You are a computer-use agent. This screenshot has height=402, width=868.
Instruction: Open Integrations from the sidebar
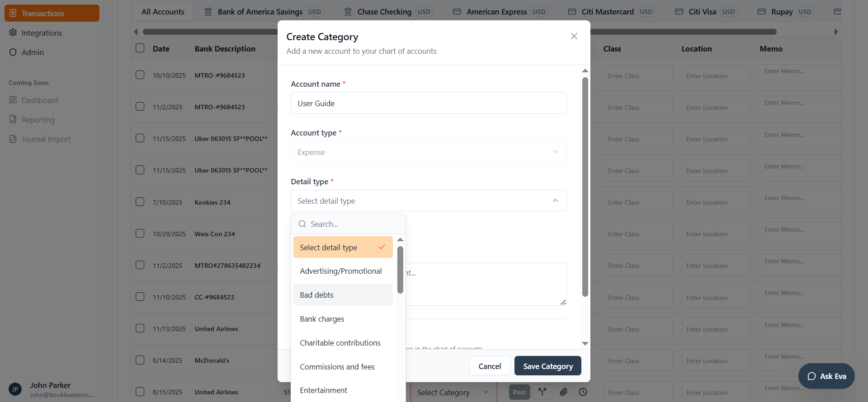click(42, 33)
